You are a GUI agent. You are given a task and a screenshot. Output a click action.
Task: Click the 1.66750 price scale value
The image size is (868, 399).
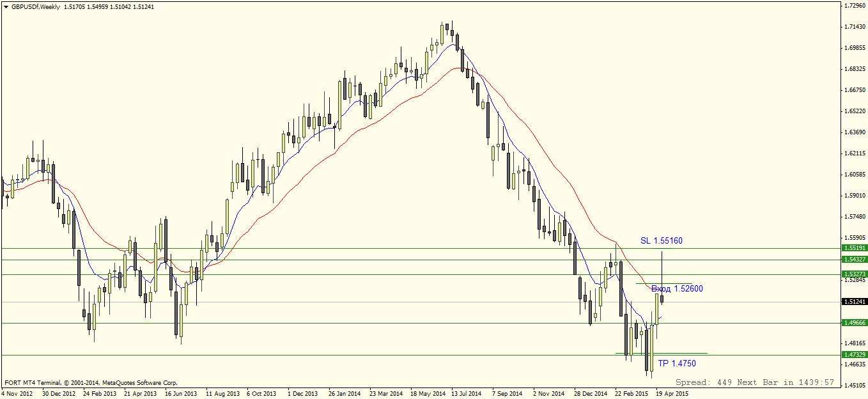point(855,90)
